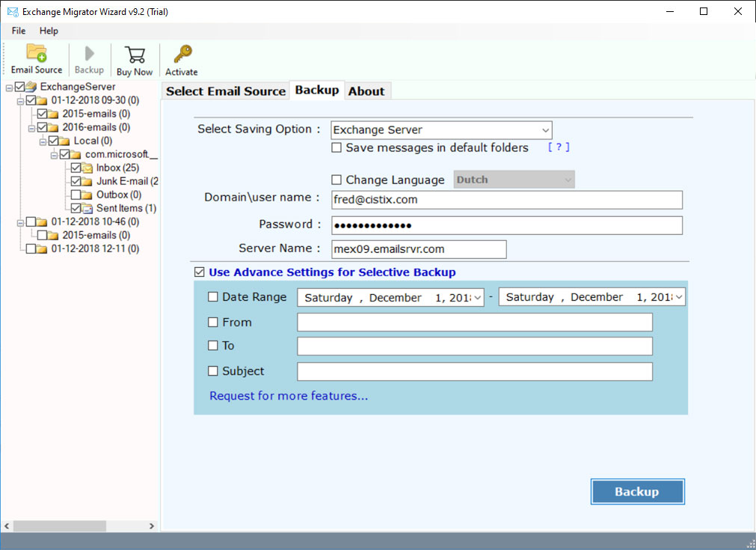Enable the Date Range filter checkbox
Image resolution: width=756 pixels, height=550 pixels.
tap(212, 297)
